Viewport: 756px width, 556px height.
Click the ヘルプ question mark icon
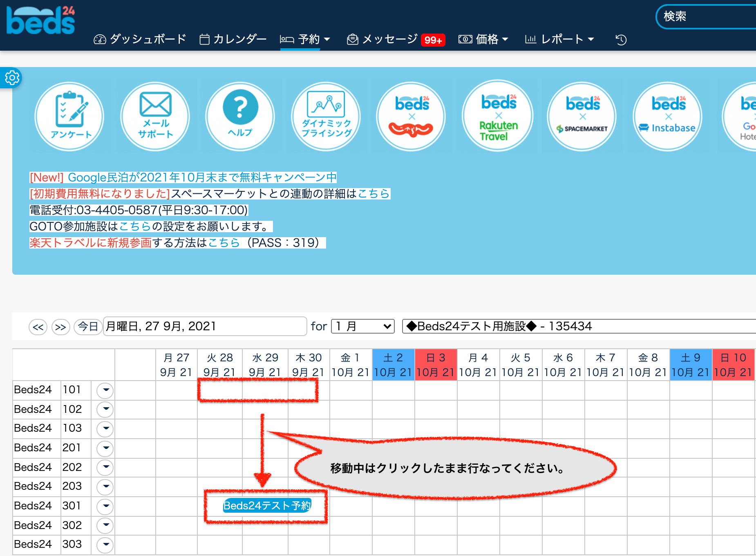click(x=240, y=117)
